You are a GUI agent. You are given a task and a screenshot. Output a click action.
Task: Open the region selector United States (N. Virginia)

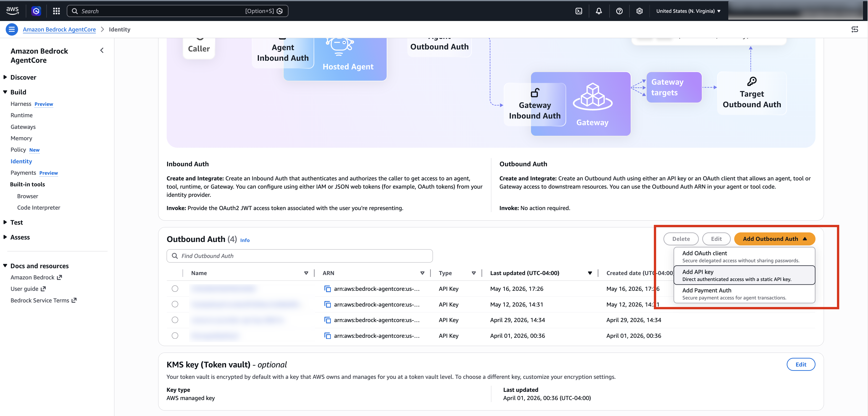pyautogui.click(x=688, y=11)
